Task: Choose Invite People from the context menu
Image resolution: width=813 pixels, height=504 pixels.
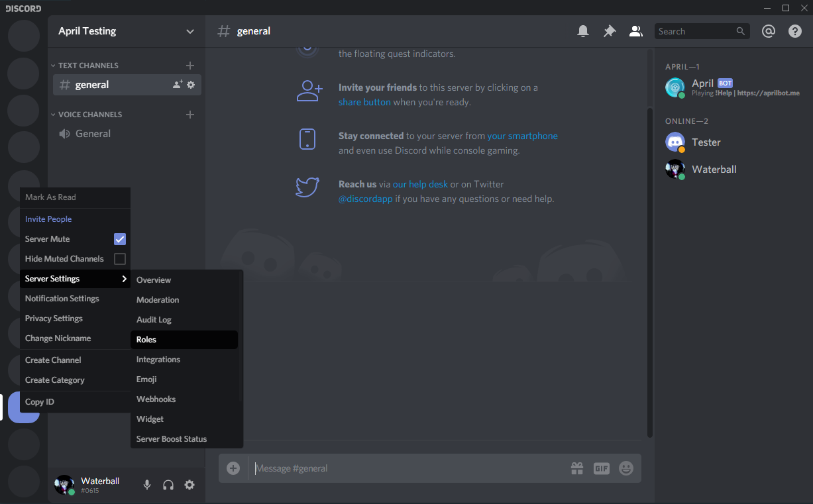Action: (x=48, y=219)
